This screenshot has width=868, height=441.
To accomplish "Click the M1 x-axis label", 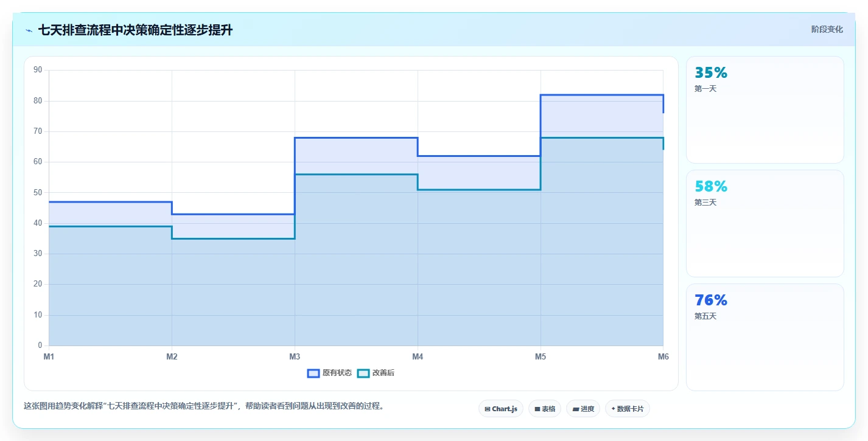I will click(x=49, y=356).
